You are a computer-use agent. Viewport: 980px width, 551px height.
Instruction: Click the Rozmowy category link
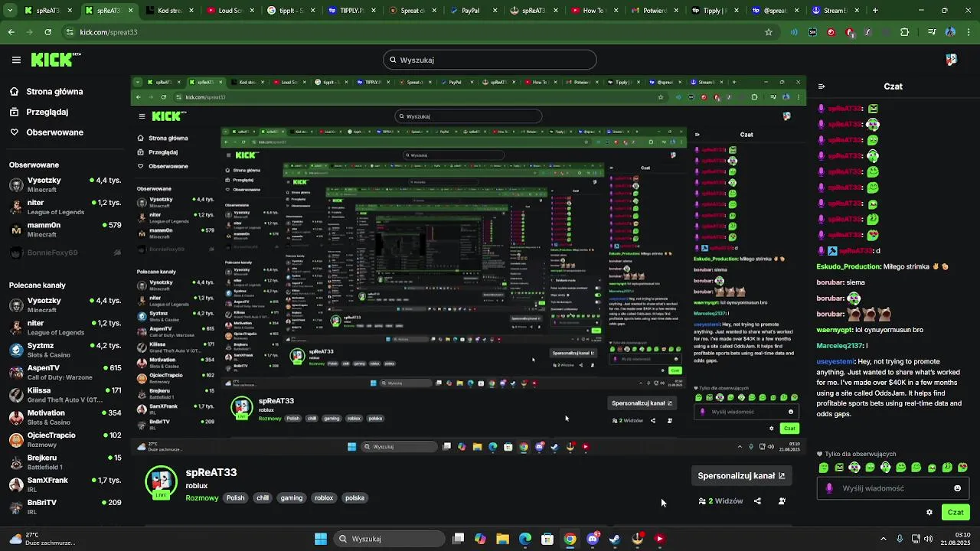[202, 497]
